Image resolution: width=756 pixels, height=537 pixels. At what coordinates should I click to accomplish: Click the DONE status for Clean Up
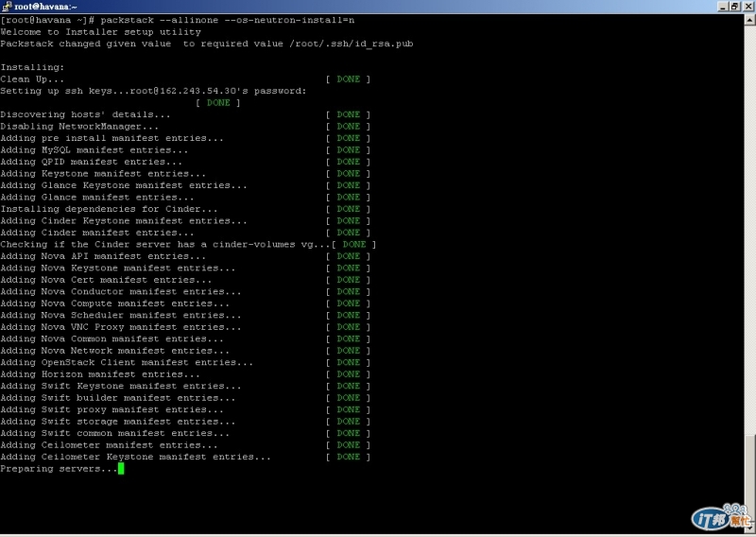(348, 79)
